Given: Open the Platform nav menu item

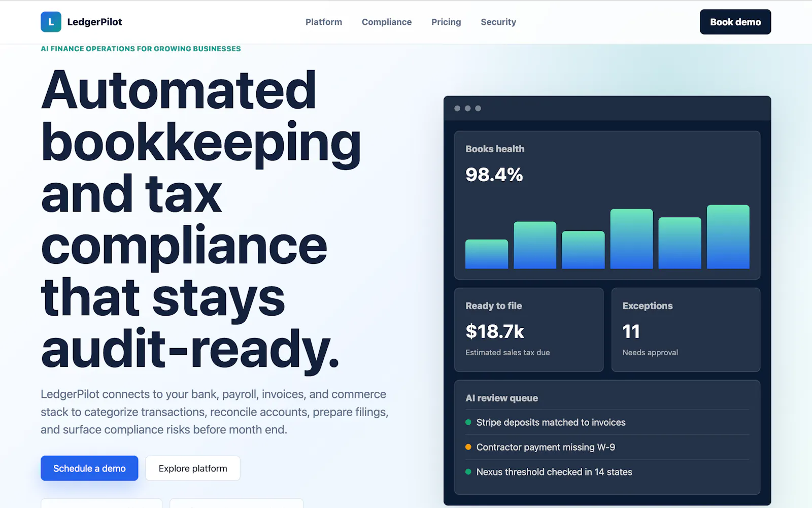Looking at the screenshot, I should (324, 22).
